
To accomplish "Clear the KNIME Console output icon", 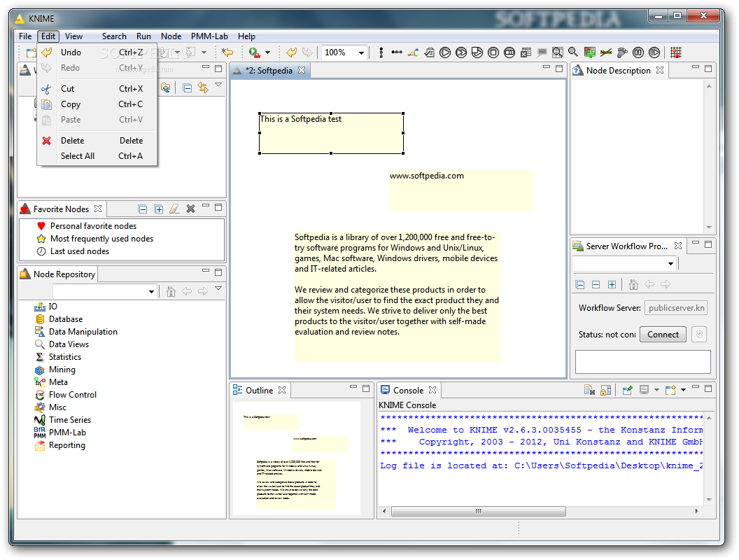I will [590, 390].
